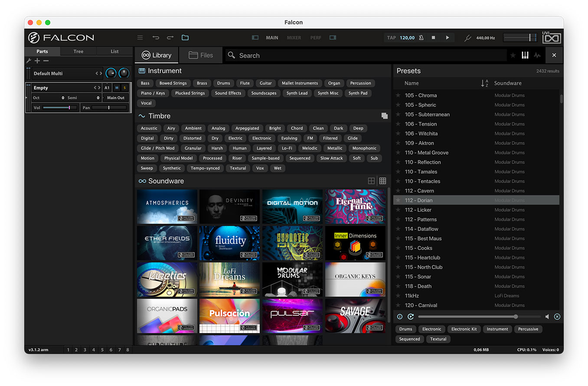
Task: Click the 120,00 tempo value
Action: pos(407,38)
